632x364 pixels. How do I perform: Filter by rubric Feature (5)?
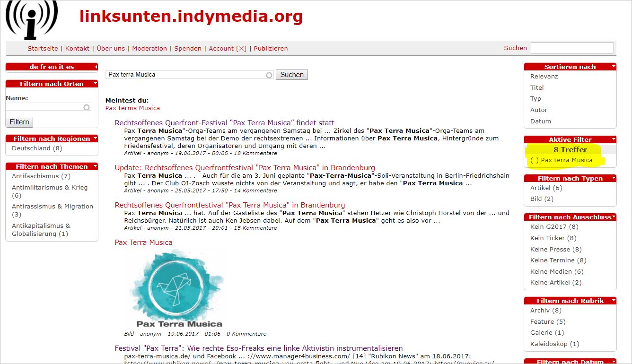(548, 321)
